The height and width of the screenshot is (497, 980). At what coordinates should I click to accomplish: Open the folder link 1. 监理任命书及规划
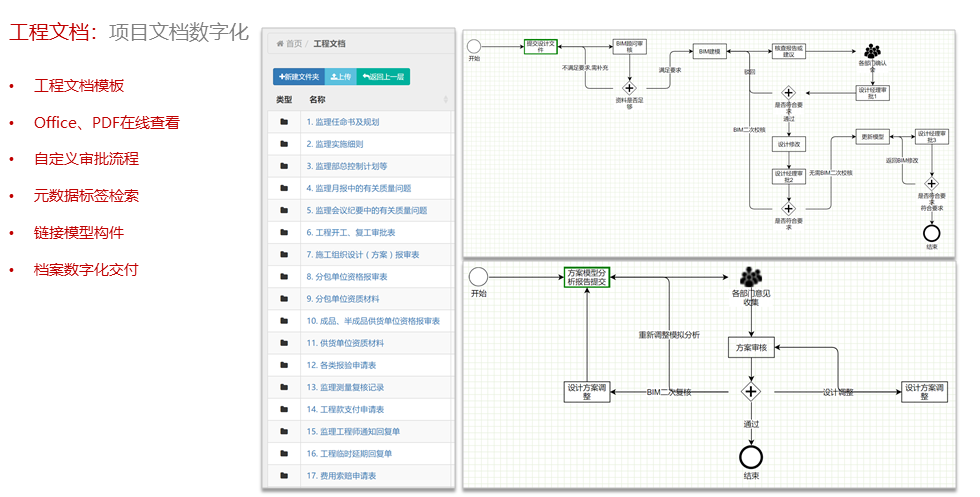342,122
